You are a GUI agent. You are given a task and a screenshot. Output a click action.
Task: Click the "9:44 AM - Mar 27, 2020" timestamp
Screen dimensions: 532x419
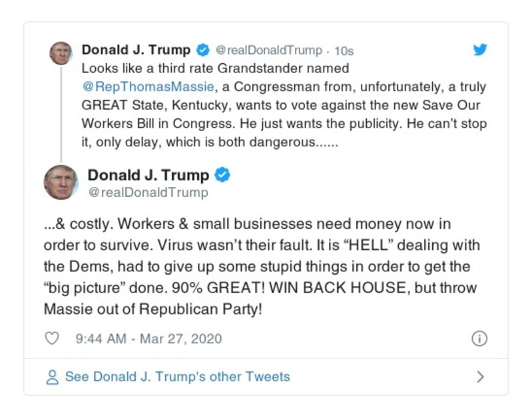pyautogui.click(x=148, y=339)
